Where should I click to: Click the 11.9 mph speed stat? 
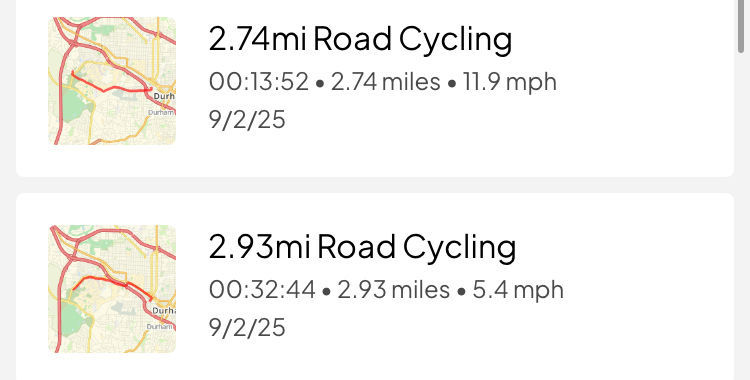[510, 82]
